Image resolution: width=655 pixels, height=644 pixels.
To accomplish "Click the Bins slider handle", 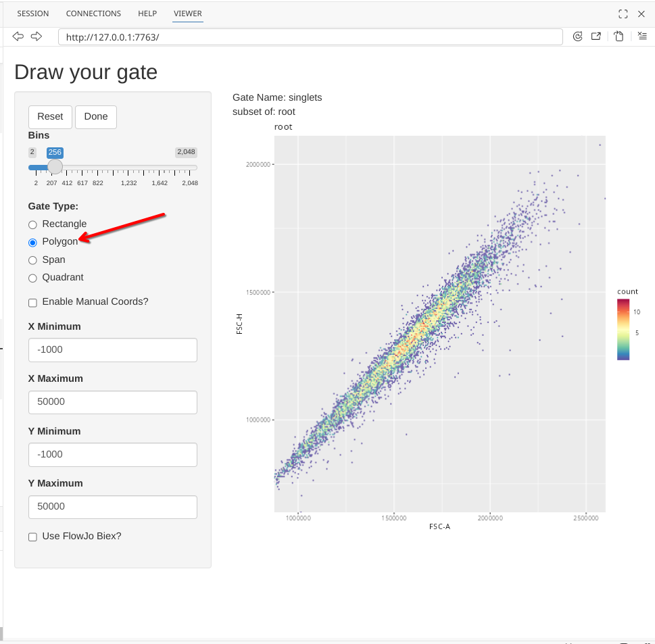I will pos(55,167).
